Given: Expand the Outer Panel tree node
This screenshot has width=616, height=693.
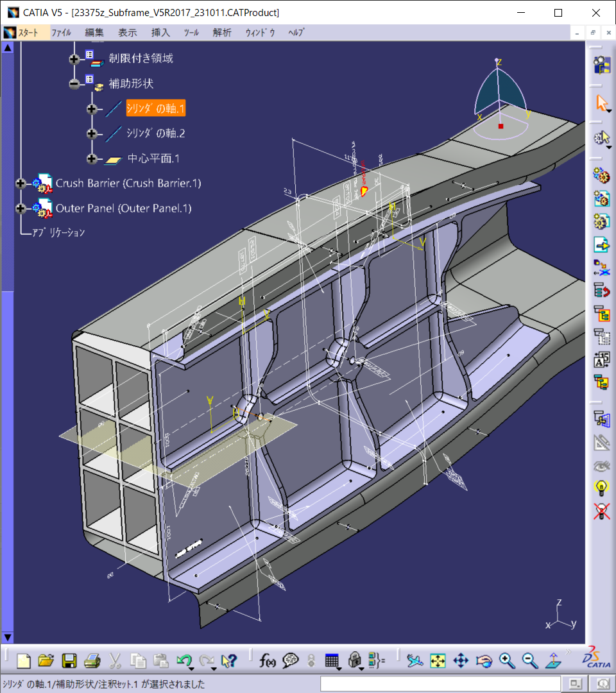Looking at the screenshot, I should tap(21, 208).
